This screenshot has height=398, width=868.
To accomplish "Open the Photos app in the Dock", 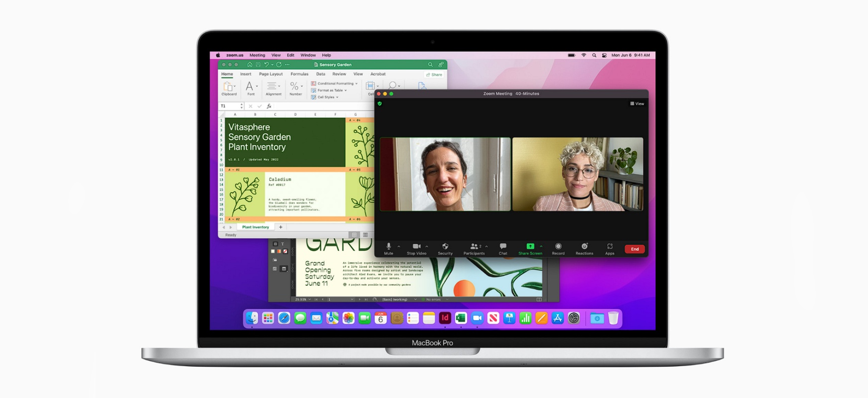I will pyautogui.click(x=348, y=318).
